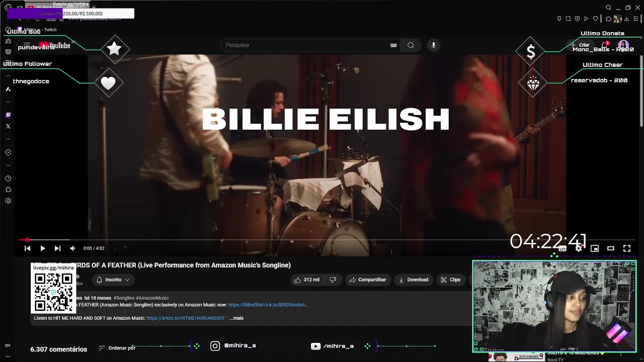Open Ordenar por comment sorting
This screenshot has height=362, width=644.
pyautogui.click(x=117, y=348)
